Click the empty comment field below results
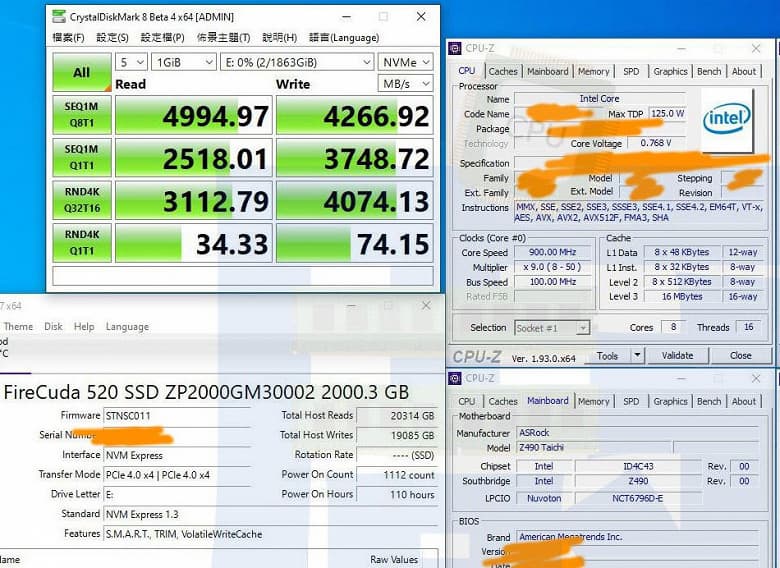This screenshot has width=780, height=568. [x=243, y=276]
